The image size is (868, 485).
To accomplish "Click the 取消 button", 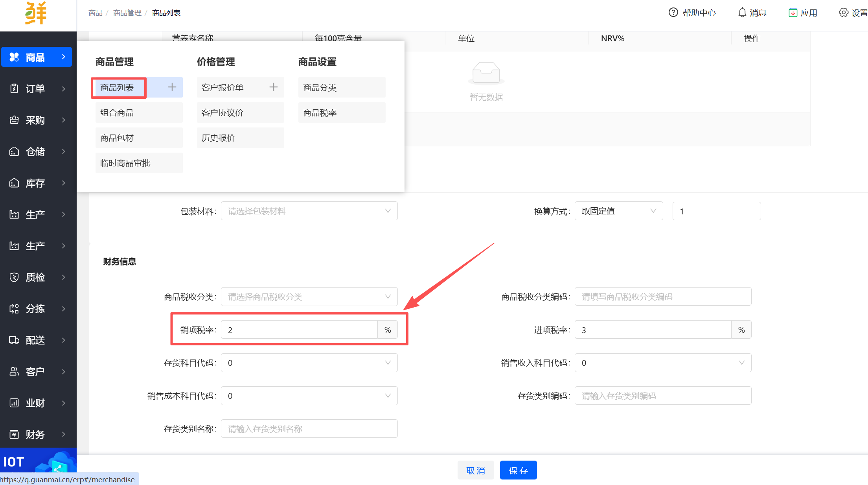I will 476,470.
